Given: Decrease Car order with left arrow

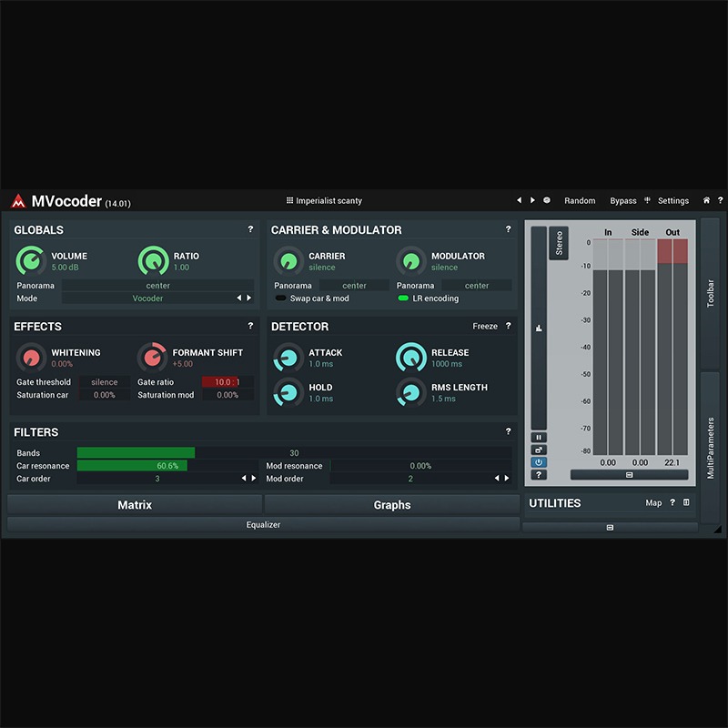Looking at the screenshot, I should pyautogui.click(x=244, y=479).
